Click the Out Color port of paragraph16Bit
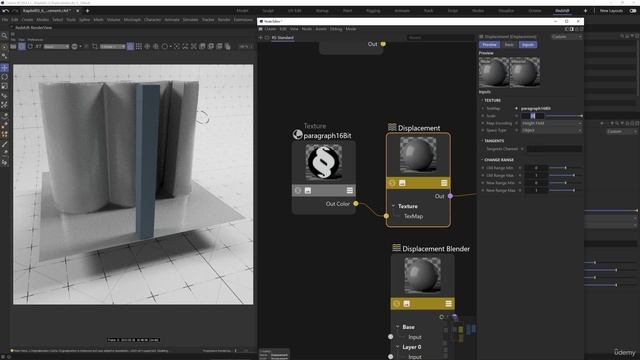 [x=356, y=203]
